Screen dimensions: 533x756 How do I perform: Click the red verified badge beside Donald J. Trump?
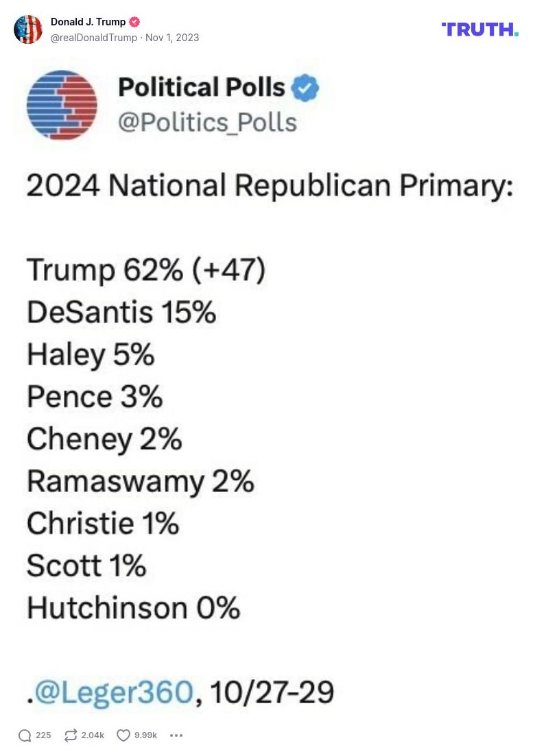134,22
